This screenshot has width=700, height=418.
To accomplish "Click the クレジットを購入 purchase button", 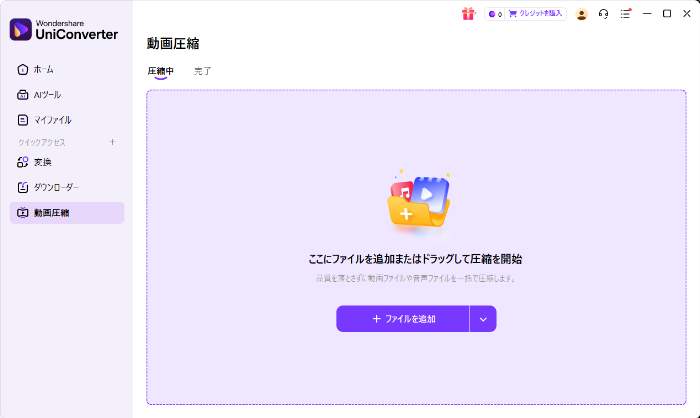I will 536,14.
